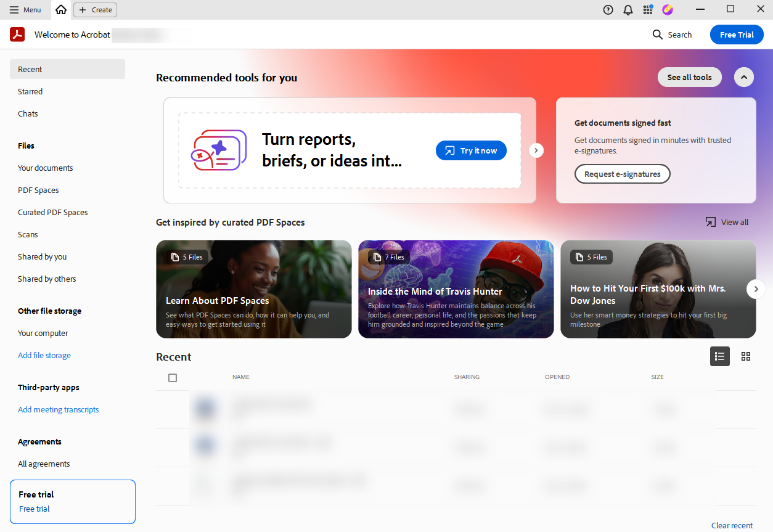
Task: Click the user profile avatar icon
Action: 667,10
